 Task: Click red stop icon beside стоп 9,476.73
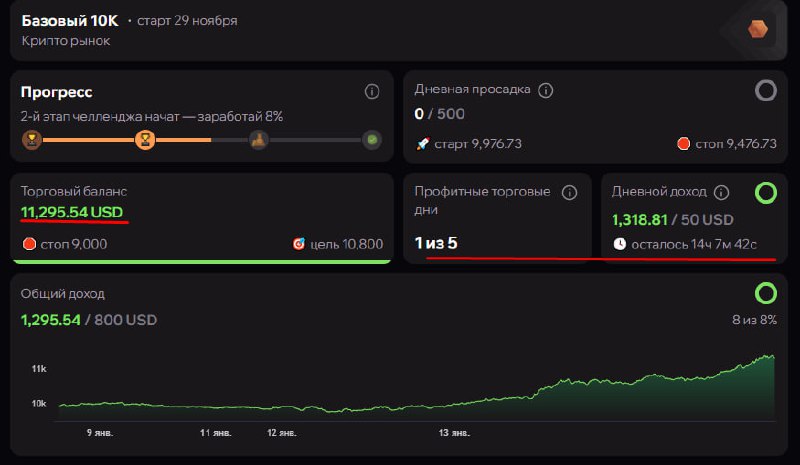tap(684, 144)
